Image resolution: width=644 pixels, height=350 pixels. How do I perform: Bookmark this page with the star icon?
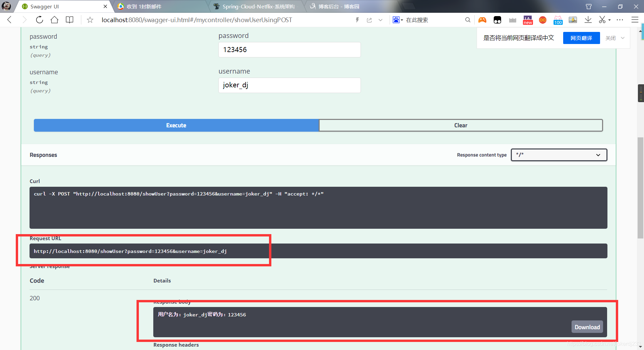point(90,20)
